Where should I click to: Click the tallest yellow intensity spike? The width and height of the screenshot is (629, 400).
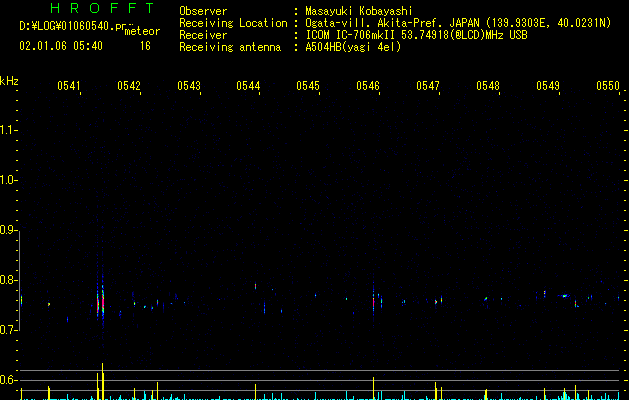(x=103, y=381)
